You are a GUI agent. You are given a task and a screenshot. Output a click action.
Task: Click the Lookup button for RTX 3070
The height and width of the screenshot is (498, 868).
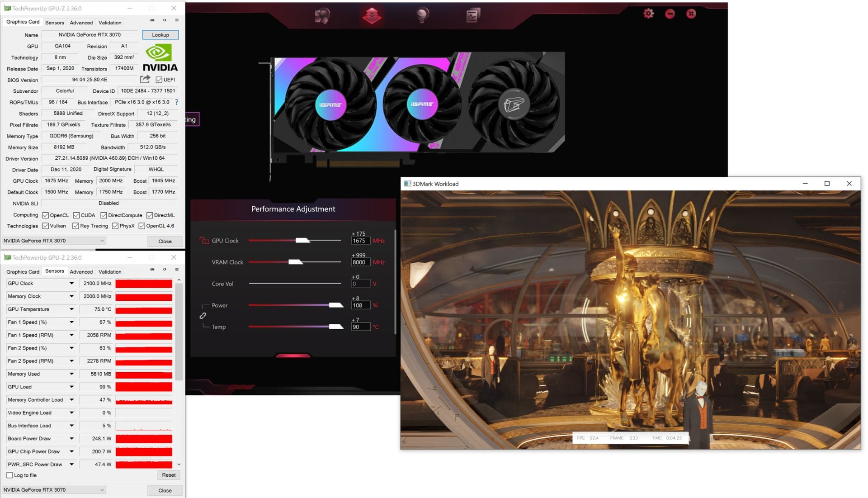pos(160,35)
